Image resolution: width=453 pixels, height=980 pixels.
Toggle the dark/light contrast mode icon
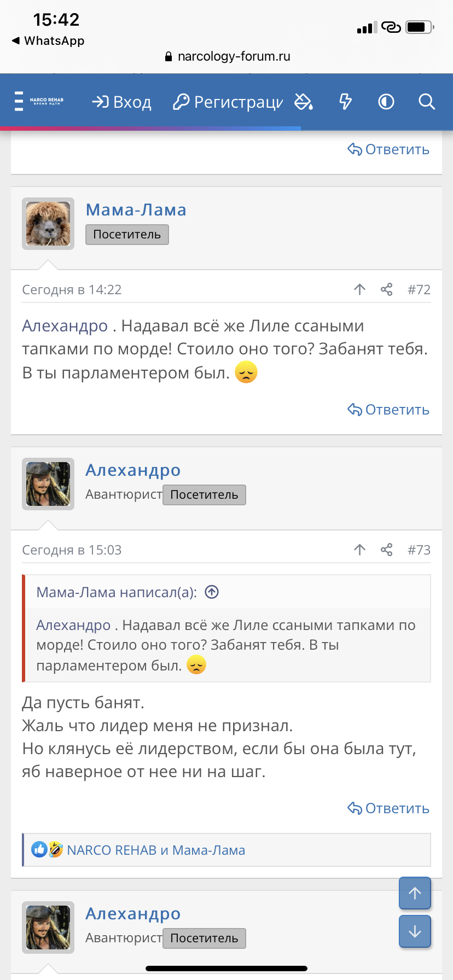click(386, 102)
